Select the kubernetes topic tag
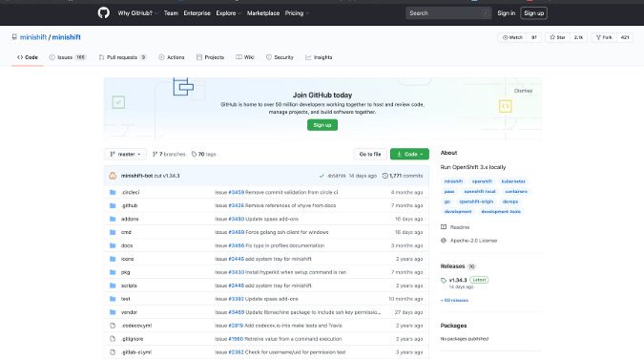Viewport: 644px width, 360px height. click(513, 181)
